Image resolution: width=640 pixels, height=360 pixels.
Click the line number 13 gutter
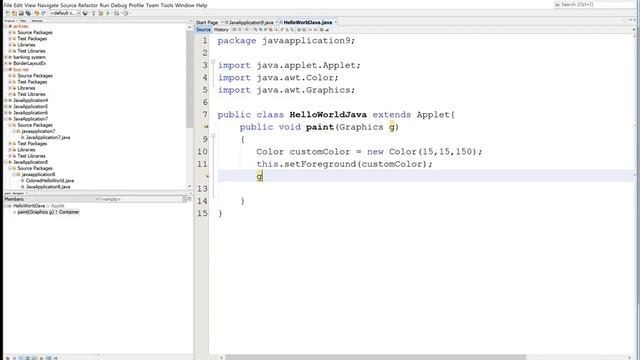pyautogui.click(x=202, y=189)
